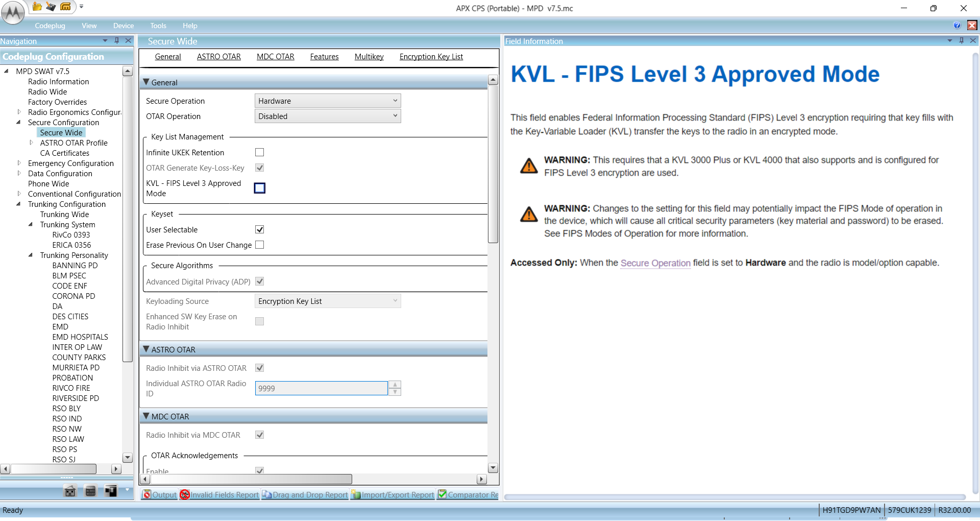
Task: Click the binary codeplug view icon below navigation
Action: click(x=90, y=491)
